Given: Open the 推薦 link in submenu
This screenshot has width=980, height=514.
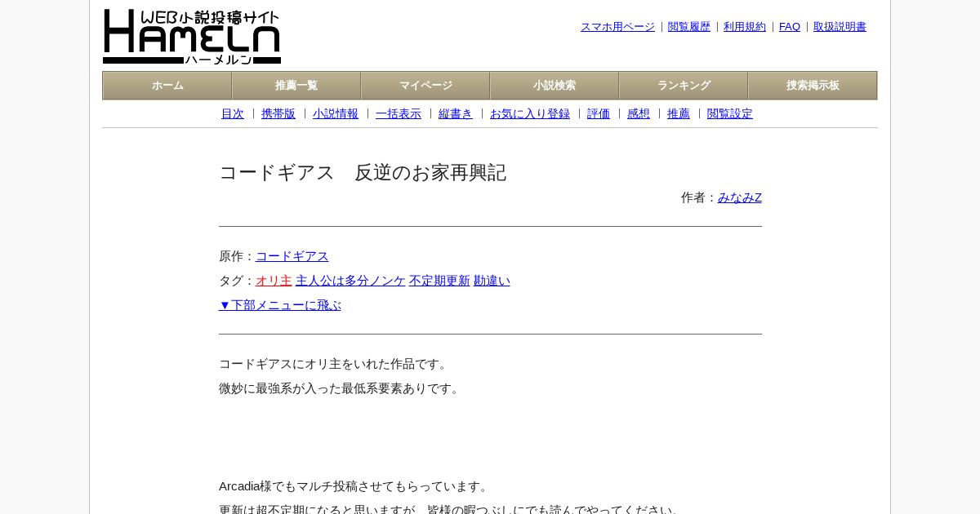Looking at the screenshot, I should [x=679, y=114].
